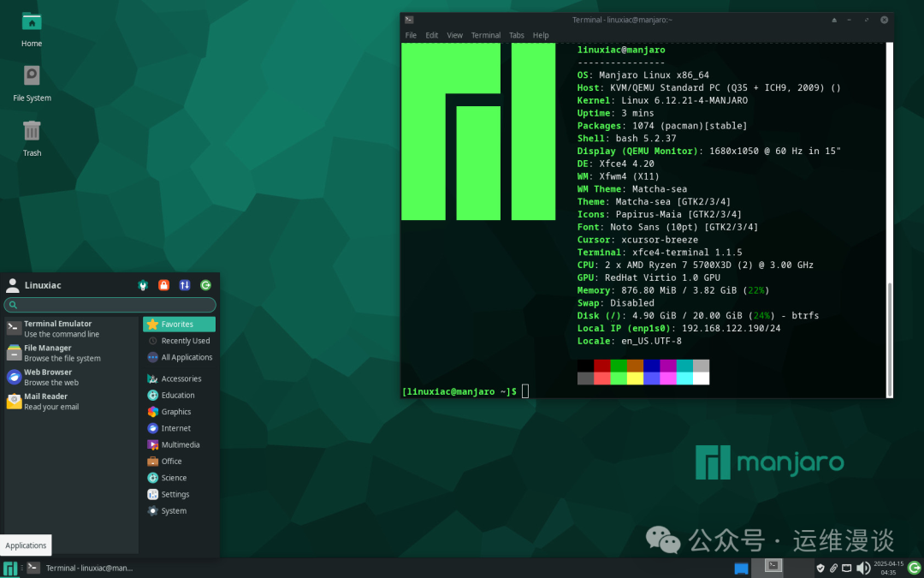
Task: Open the network status tray icon
Action: (845, 567)
